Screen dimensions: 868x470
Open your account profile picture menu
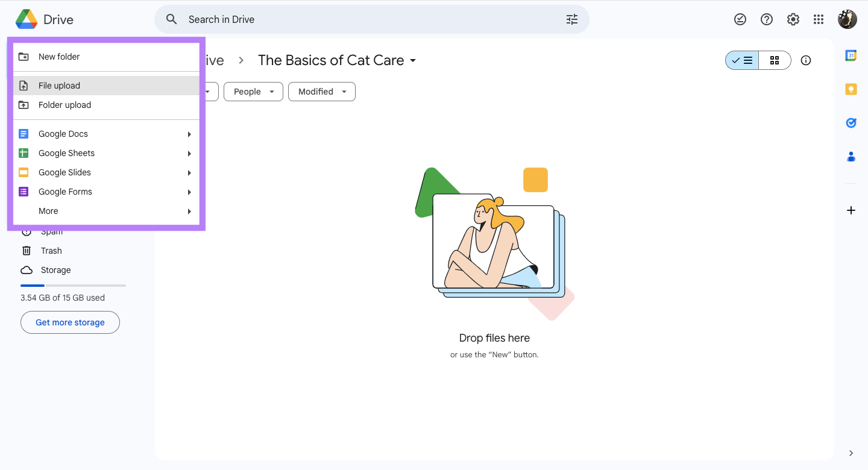coord(847,19)
